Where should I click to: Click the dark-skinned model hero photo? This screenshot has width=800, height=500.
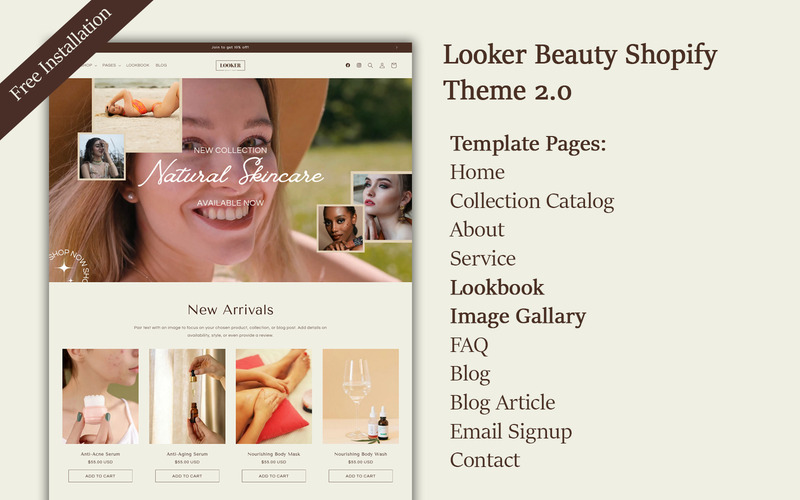pos(341,229)
